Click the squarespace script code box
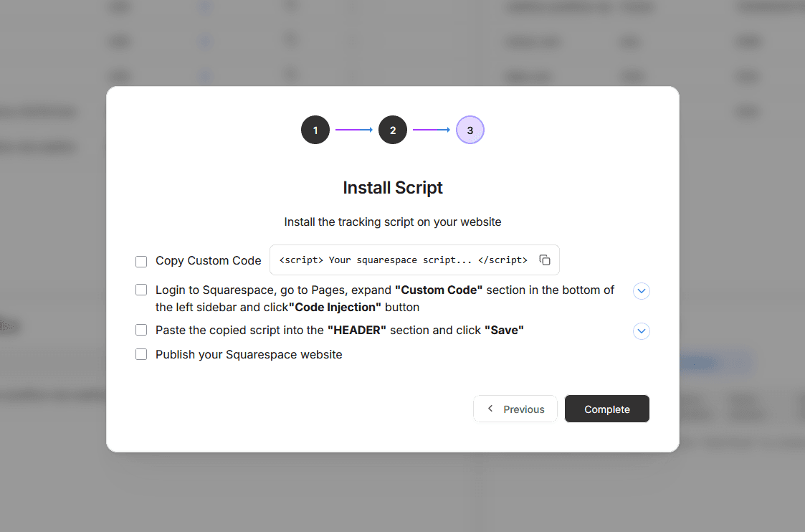Screen dimensions: 805x532 pyautogui.click(x=403, y=260)
